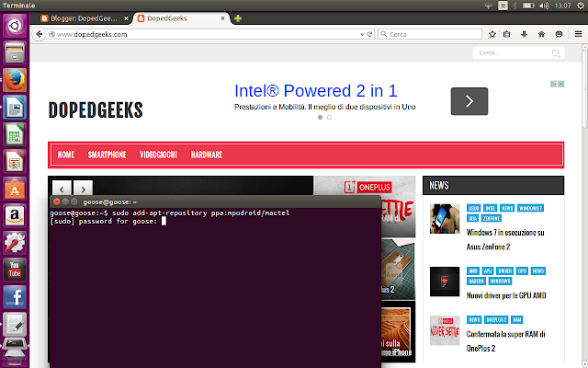Screen dimensions: 588x368
Task: Close the Blogger: DopedGeeks tab
Action: (127, 18)
